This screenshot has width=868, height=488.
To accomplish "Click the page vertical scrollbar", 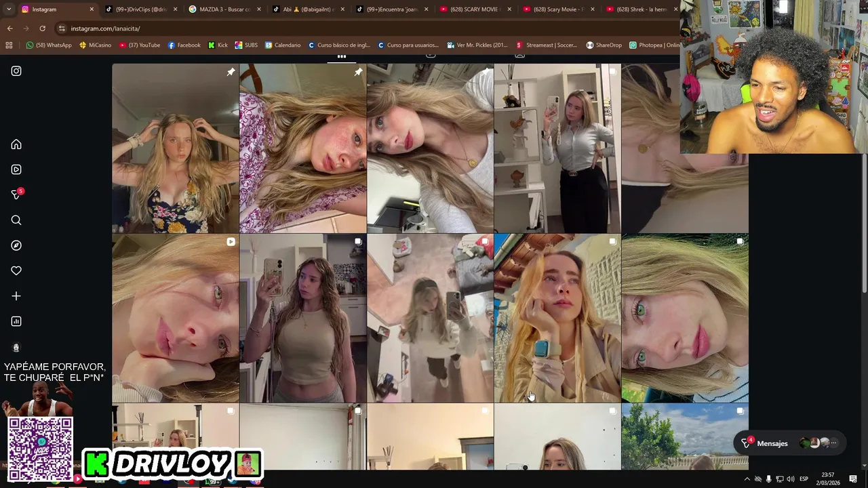I will tap(864, 224).
